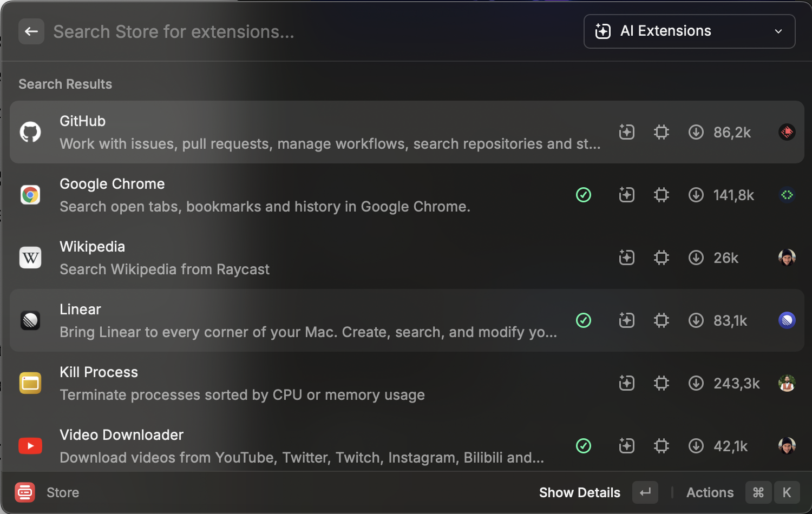
Task: Click Show Details in the footer
Action: [580, 492]
